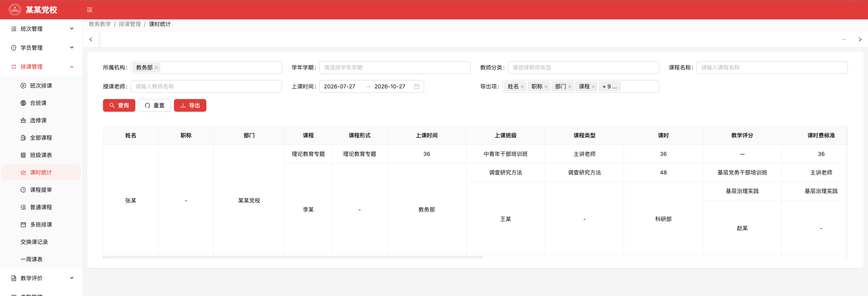Open 交换课记录 in the sidebar
This screenshot has width=868, height=296.
tap(41, 242)
